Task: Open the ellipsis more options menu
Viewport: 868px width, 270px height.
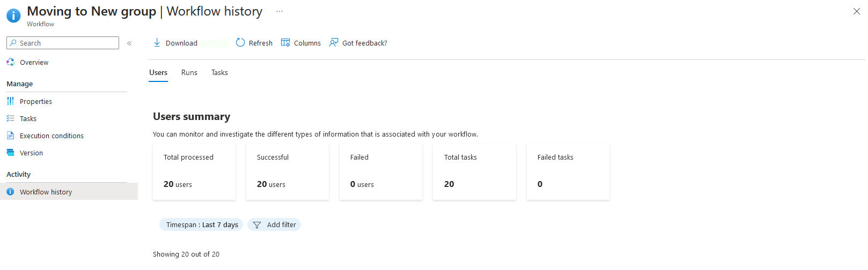Action: pyautogui.click(x=279, y=11)
